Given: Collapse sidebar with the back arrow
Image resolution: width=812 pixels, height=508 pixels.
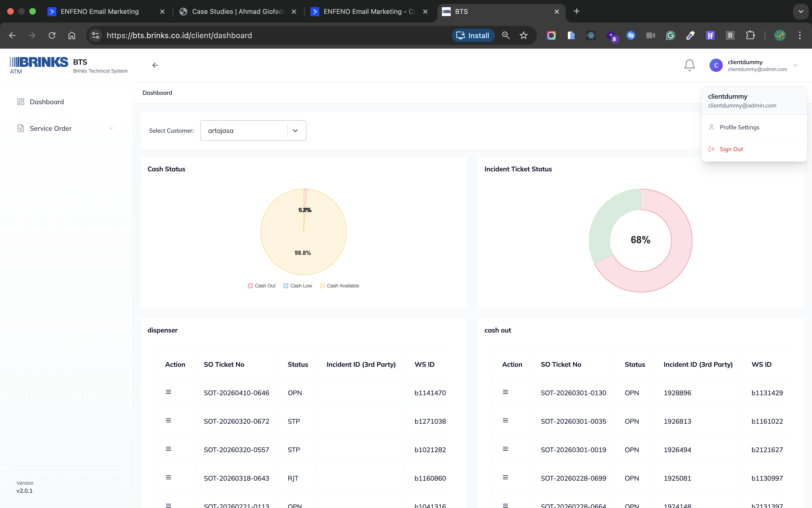Looking at the screenshot, I should 155,65.
